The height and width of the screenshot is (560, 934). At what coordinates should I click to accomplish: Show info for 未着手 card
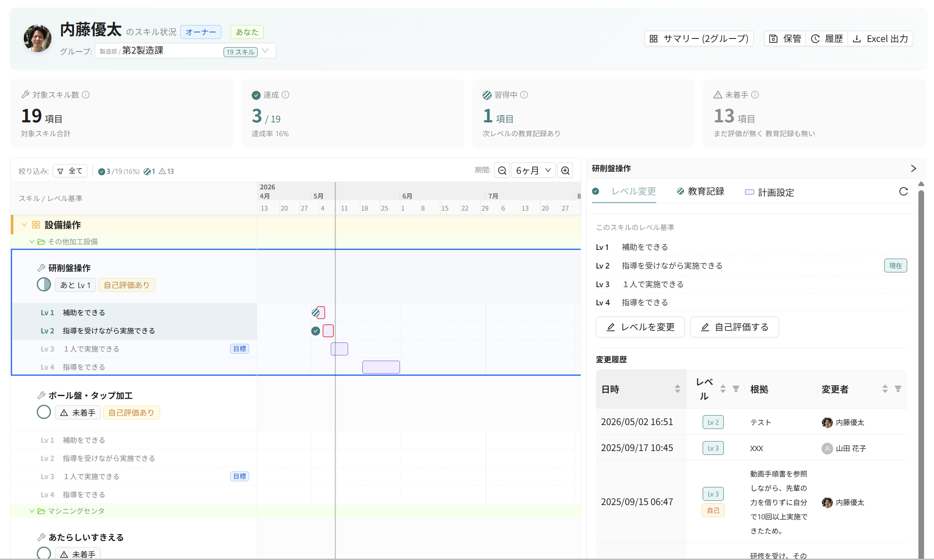(x=755, y=95)
